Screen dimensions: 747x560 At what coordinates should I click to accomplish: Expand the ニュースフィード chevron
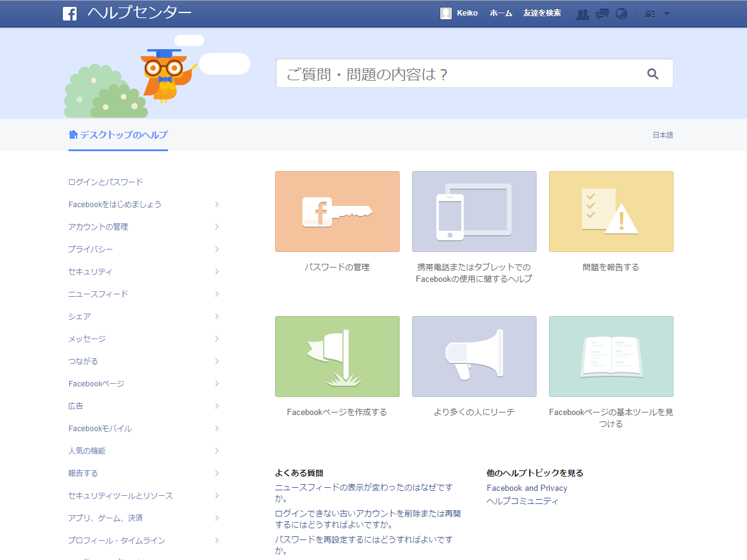click(x=217, y=294)
